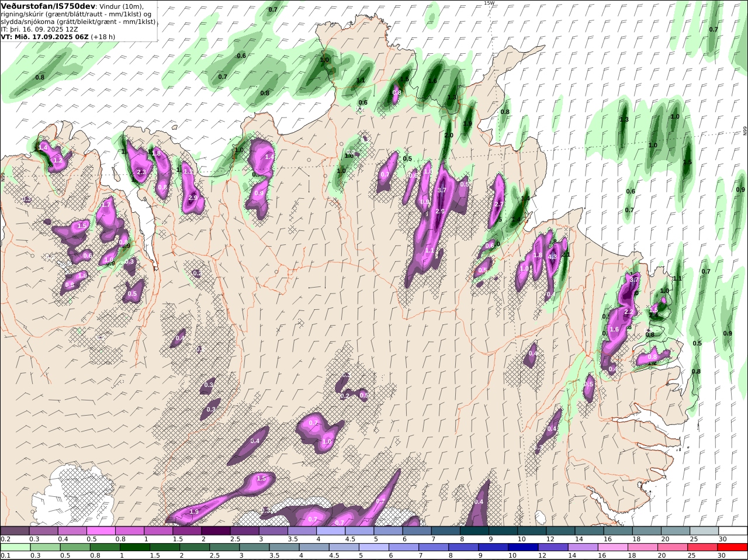Click the 15W longitude label at top

tap(489, 4)
